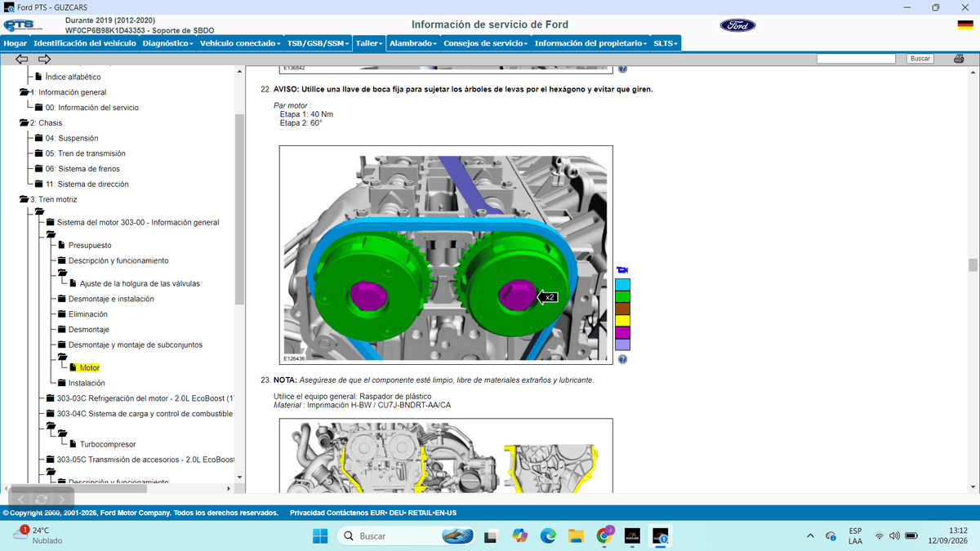Image resolution: width=980 pixels, height=551 pixels.
Task: Collapse open folder directly above Motor item
Action: (x=61, y=357)
